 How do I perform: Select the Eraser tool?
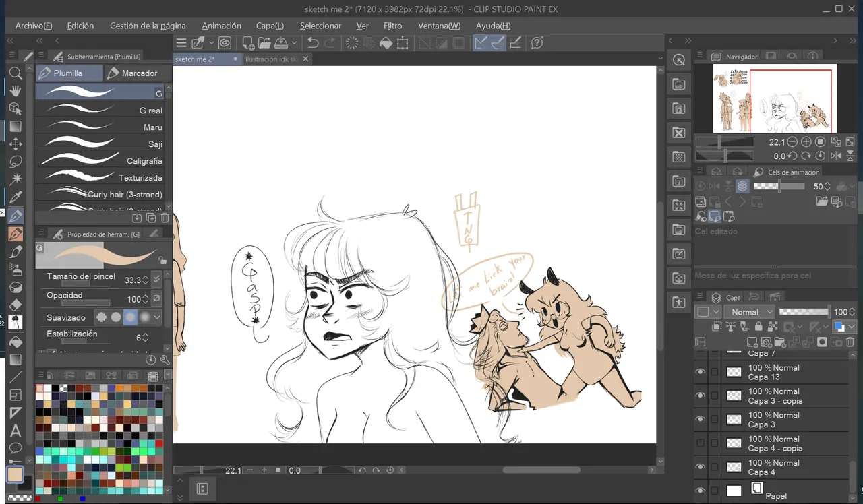pyautogui.click(x=15, y=305)
